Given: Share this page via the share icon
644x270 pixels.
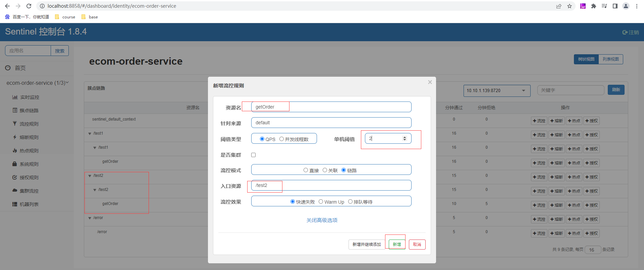Looking at the screenshot, I should tap(559, 6).
